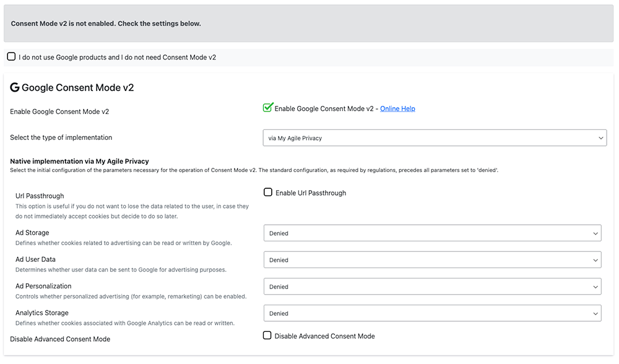This screenshot has width=619, height=364.
Task: Open the Analytics Storage dropdown
Action: [432, 313]
